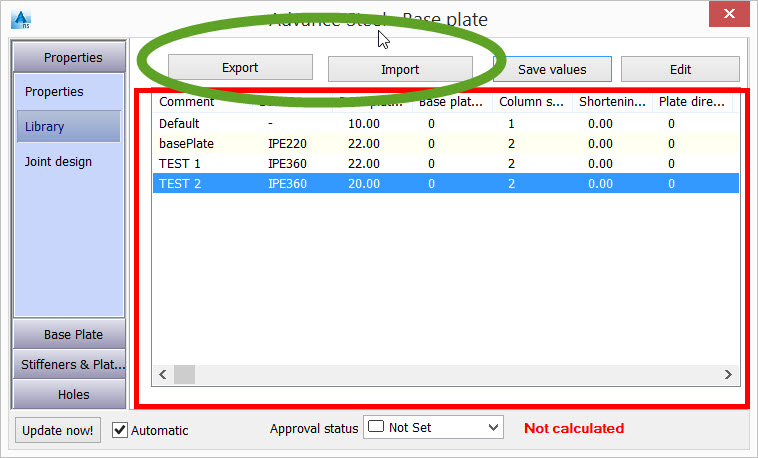Select the TEST 1 library row

point(446,163)
